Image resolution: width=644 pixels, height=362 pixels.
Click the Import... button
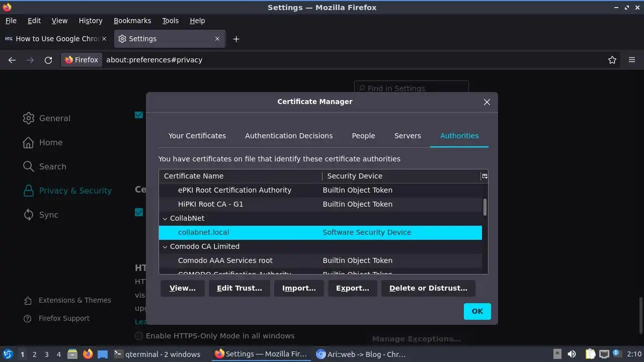(299, 288)
